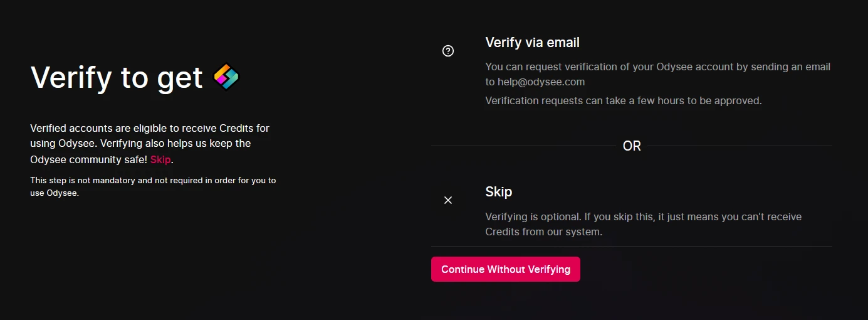Viewport: 868px width, 320px height.
Task: Click 'Odysee community safe!' text
Action: [88, 159]
